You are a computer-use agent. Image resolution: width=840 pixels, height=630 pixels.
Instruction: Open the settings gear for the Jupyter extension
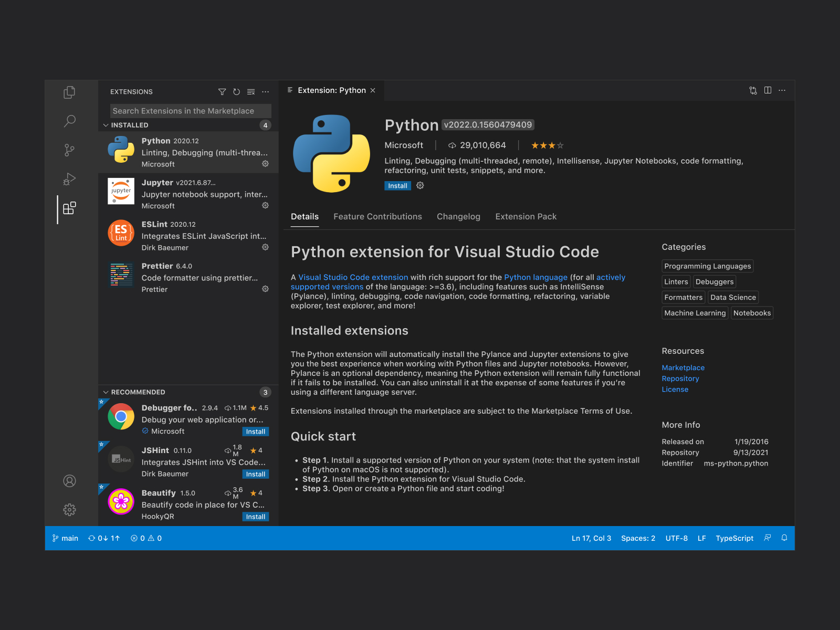click(x=265, y=205)
